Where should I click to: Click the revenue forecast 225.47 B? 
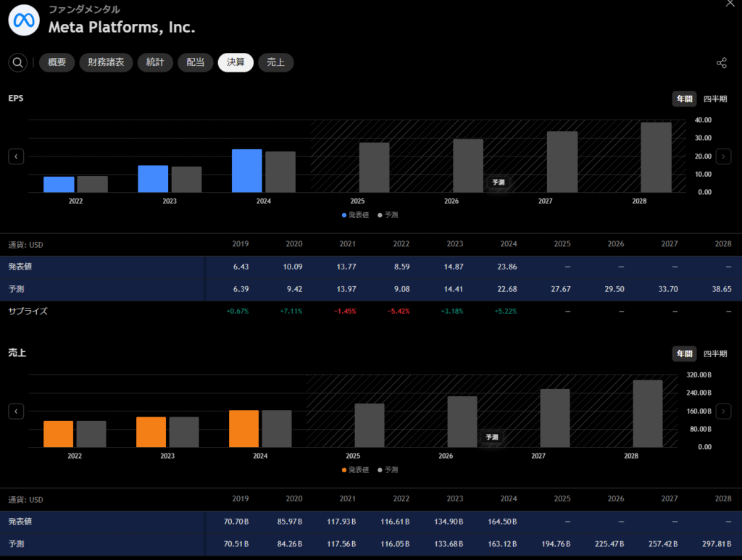[x=609, y=544]
